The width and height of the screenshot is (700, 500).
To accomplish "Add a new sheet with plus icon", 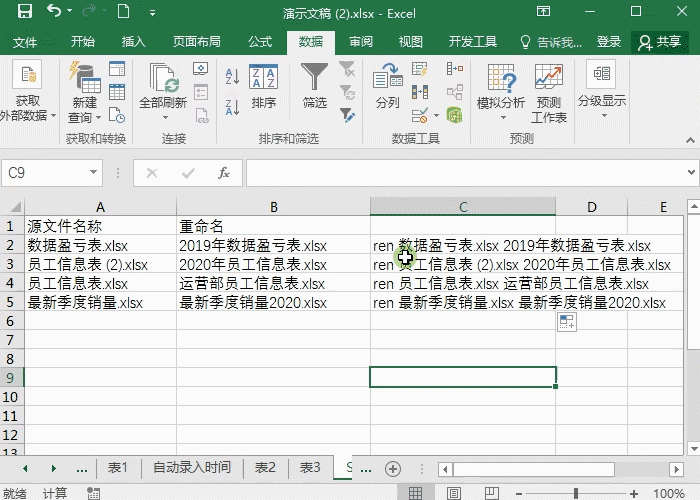I will [393, 469].
